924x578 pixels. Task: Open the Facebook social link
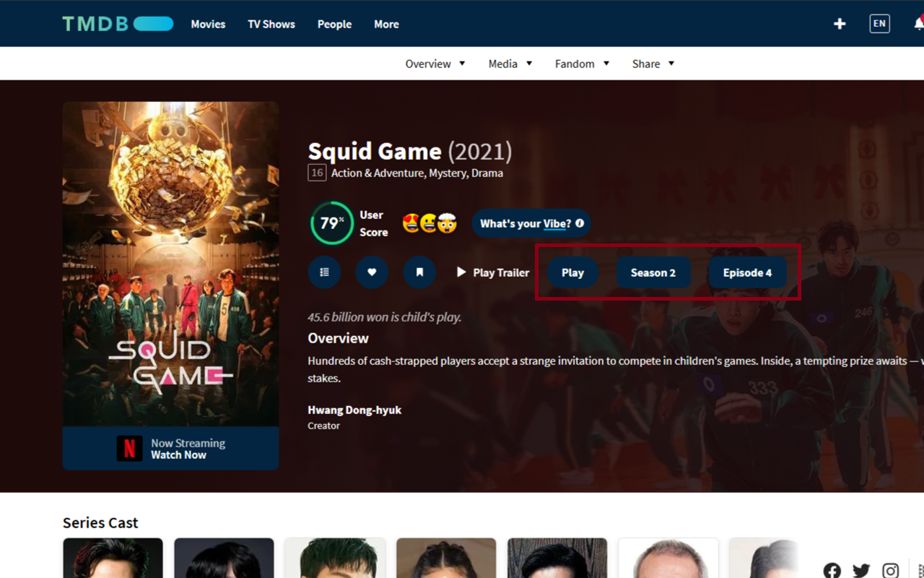832,571
